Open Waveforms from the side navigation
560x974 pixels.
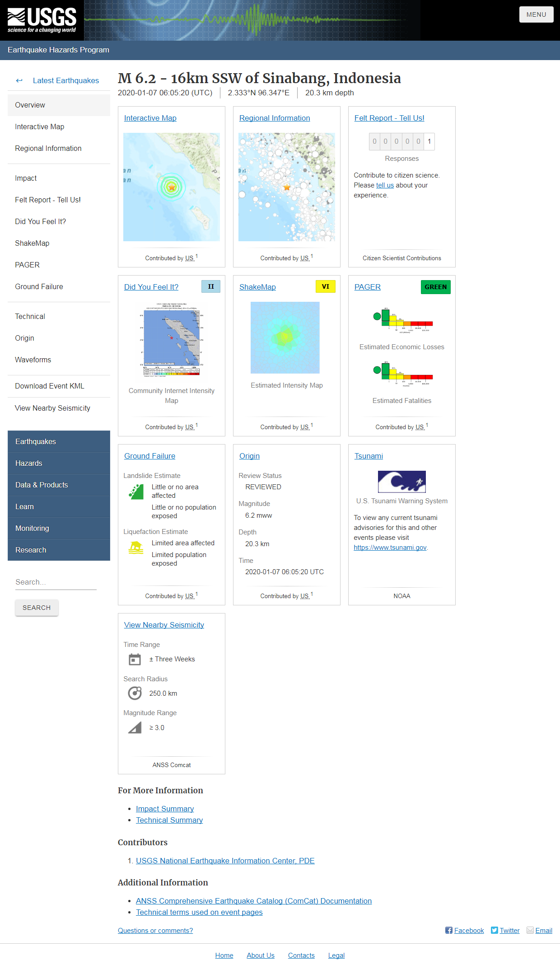point(33,360)
